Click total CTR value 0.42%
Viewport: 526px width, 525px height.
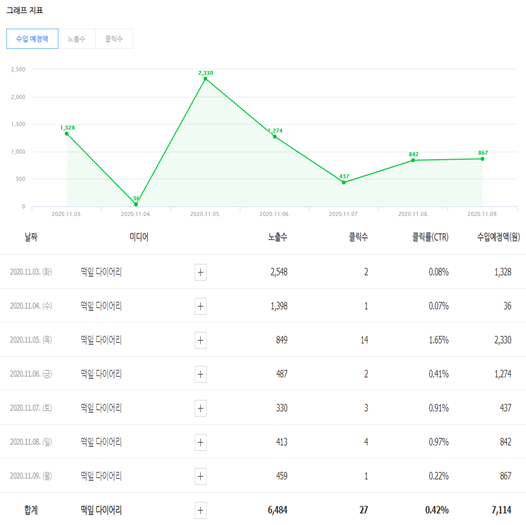tap(437, 510)
